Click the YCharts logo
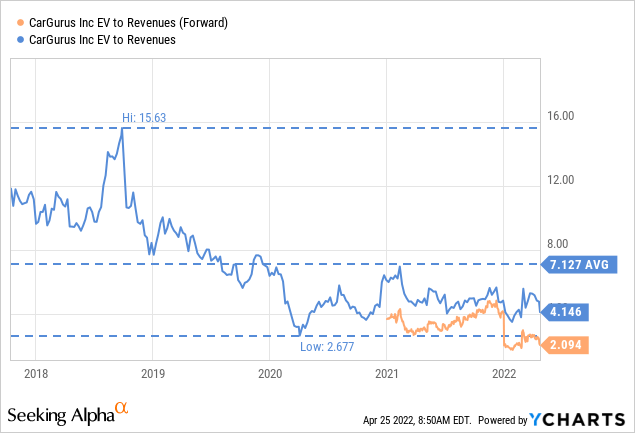Viewport: 635px width, 433px height. point(577,420)
